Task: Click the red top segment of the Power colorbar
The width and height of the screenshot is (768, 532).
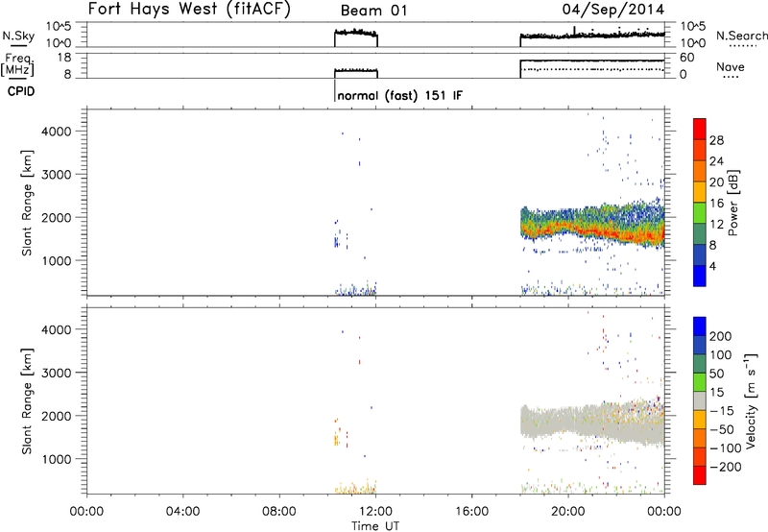Action: tap(700, 129)
